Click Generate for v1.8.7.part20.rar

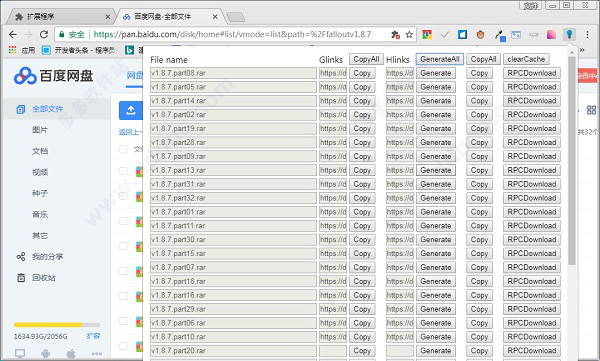[436, 351]
